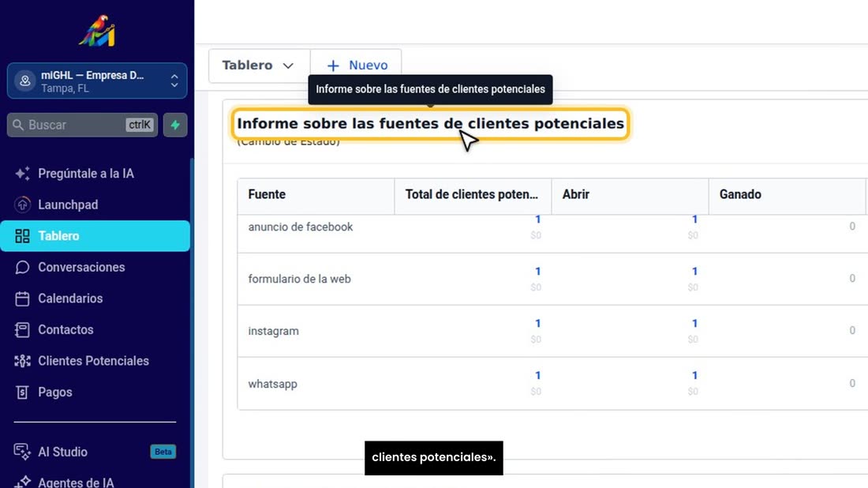Click the plus icon on Nuevo
The height and width of the screenshot is (488, 868).
pos(333,66)
